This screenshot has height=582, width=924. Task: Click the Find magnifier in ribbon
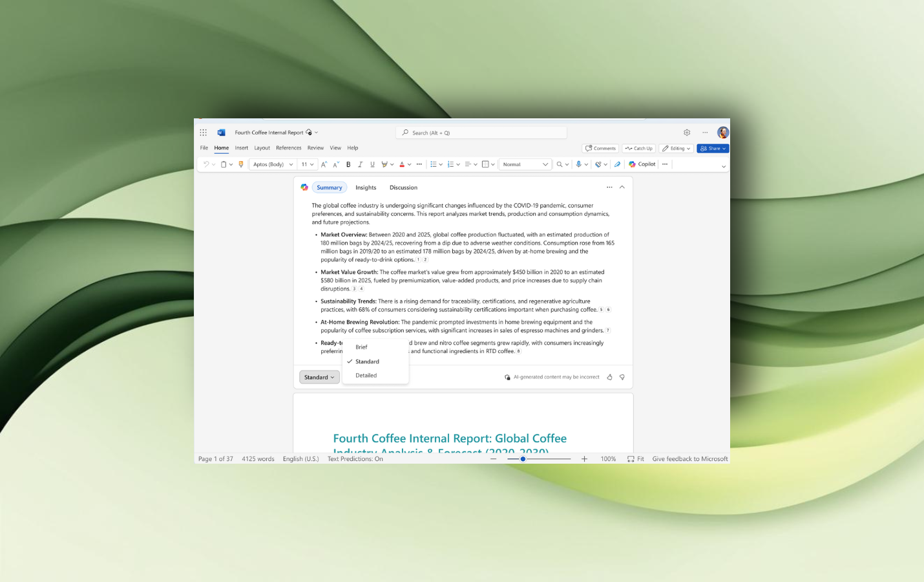(560, 164)
